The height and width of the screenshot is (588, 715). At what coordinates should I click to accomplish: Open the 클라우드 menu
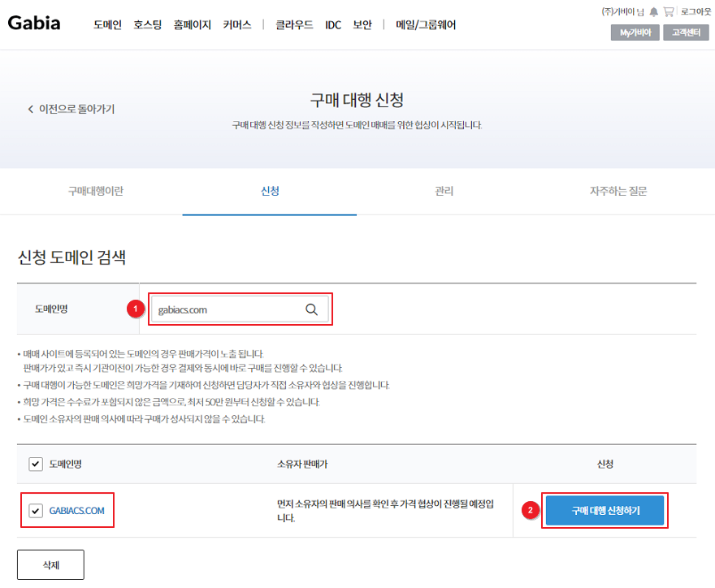click(x=294, y=25)
